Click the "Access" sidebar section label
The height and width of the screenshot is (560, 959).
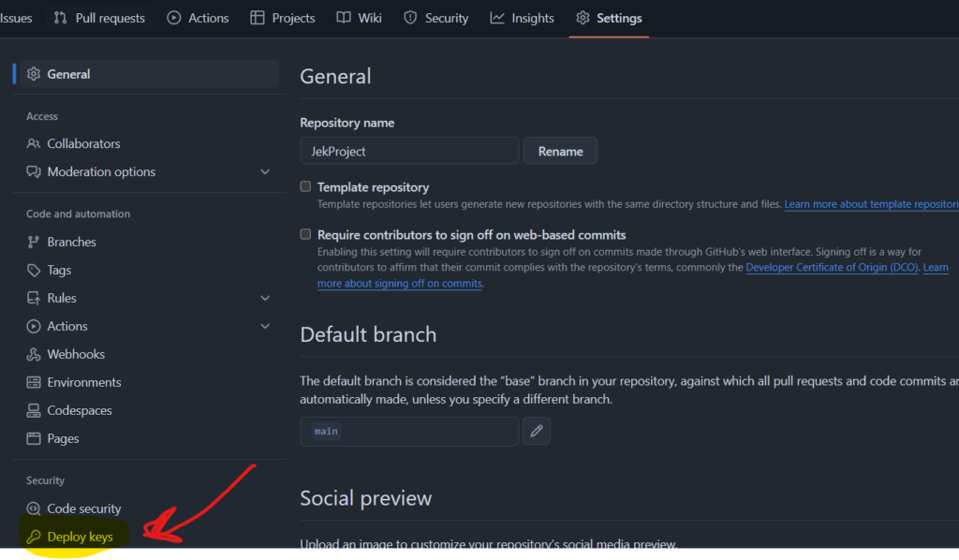click(x=42, y=116)
